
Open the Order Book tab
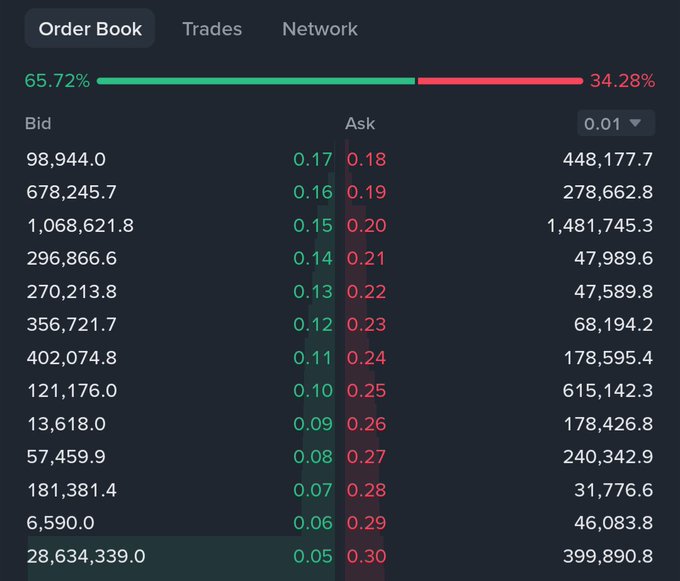pyautogui.click(x=90, y=29)
